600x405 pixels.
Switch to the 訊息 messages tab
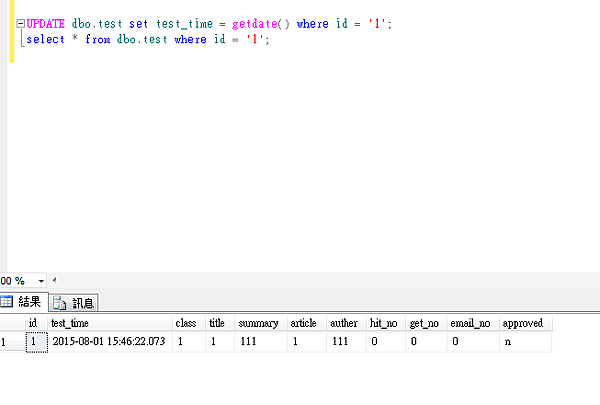point(73,303)
